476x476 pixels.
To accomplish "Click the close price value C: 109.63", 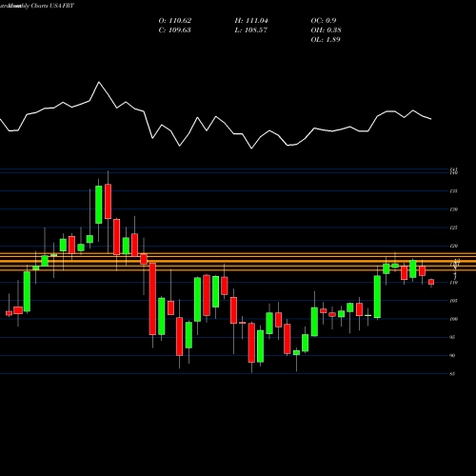I will tap(174, 30).
